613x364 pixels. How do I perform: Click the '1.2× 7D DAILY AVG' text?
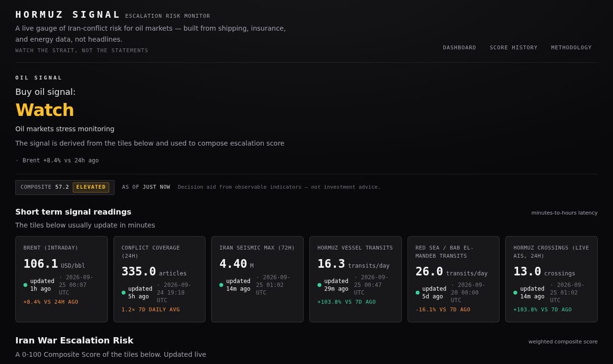point(150,310)
